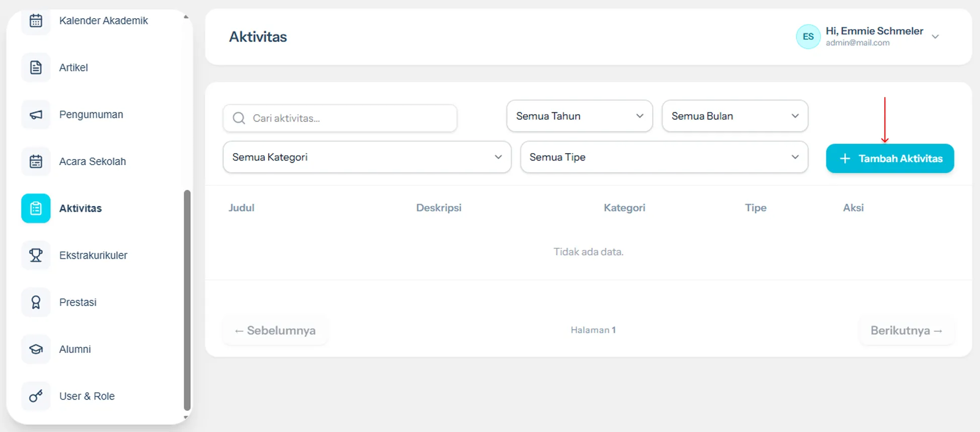Navigate to Acara Sekolah
Screen dimensions: 980x432
tap(93, 162)
